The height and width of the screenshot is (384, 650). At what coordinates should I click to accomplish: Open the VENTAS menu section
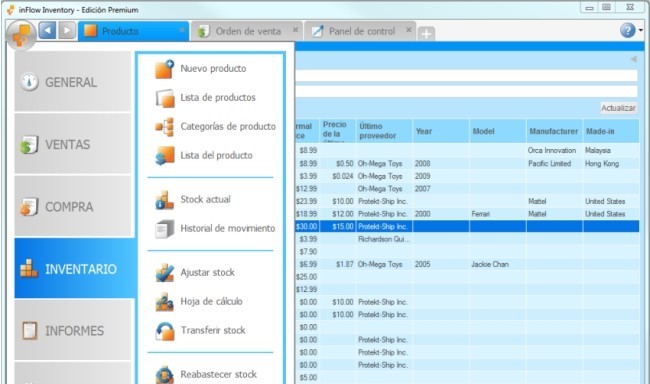pyautogui.click(x=73, y=143)
